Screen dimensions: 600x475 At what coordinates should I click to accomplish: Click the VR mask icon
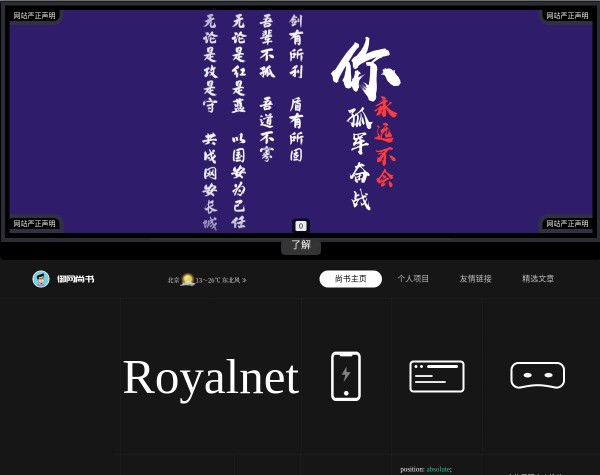point(537,375)
